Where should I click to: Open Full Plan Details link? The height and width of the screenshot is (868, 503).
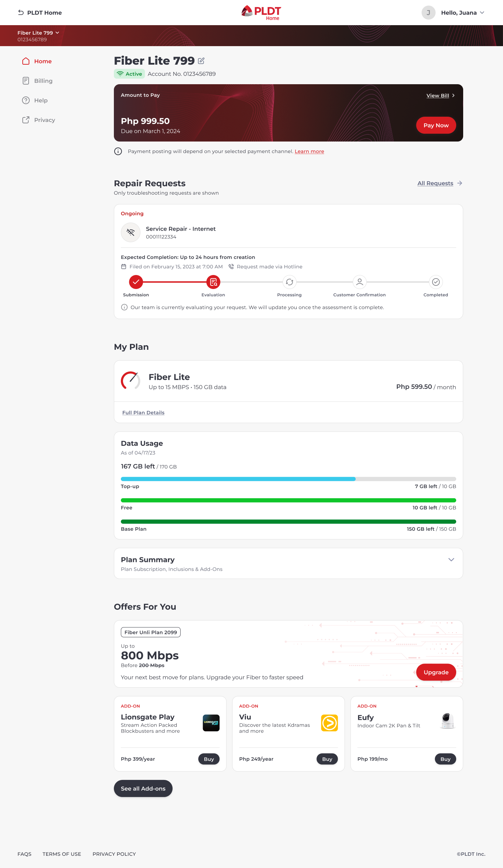tap(143, 413)
